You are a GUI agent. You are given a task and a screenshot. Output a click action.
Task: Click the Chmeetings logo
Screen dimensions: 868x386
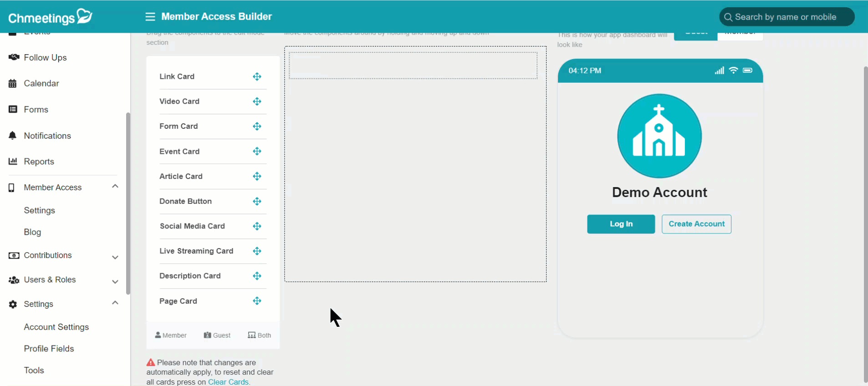(x=50, y=17)
